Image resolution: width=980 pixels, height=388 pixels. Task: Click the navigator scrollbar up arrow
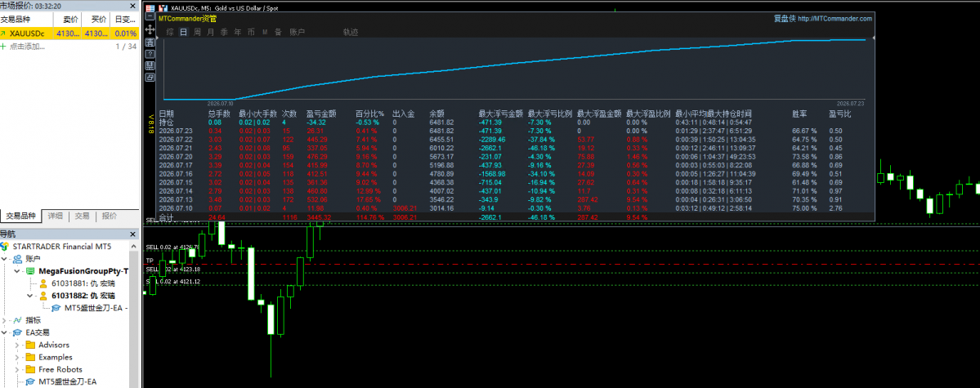(134, 246)
